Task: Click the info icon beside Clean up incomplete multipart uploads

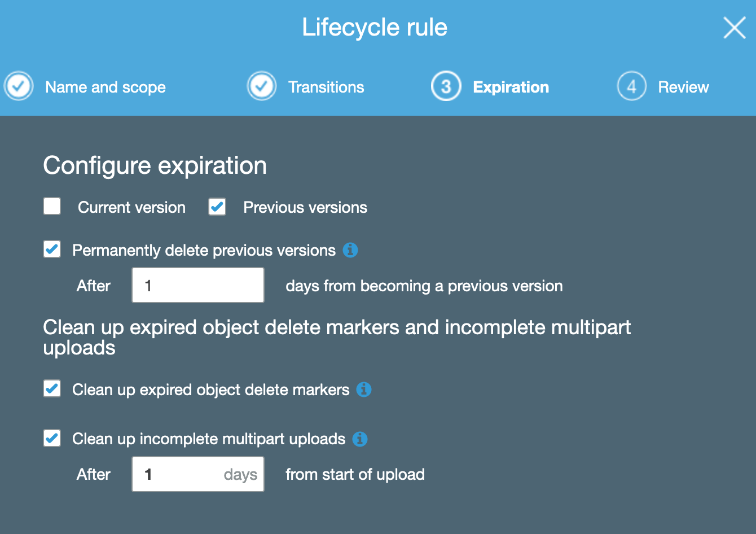Action: (x=360, y=439)
